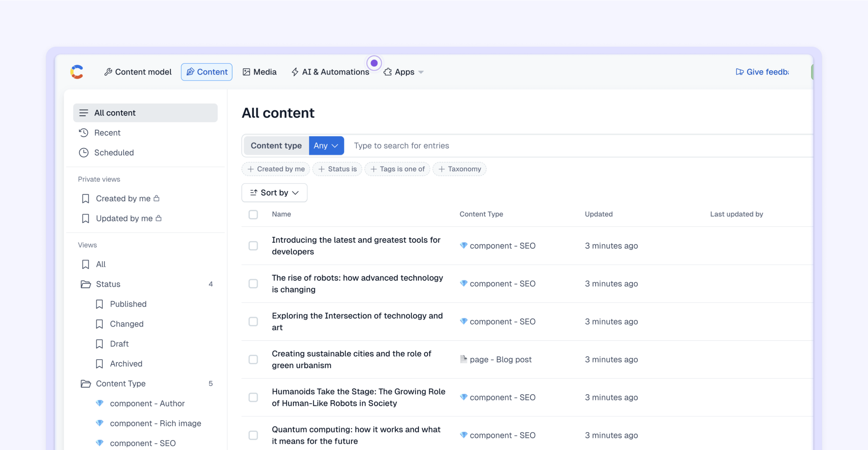Click the bookmark icon for Created by me

(85, 199)
